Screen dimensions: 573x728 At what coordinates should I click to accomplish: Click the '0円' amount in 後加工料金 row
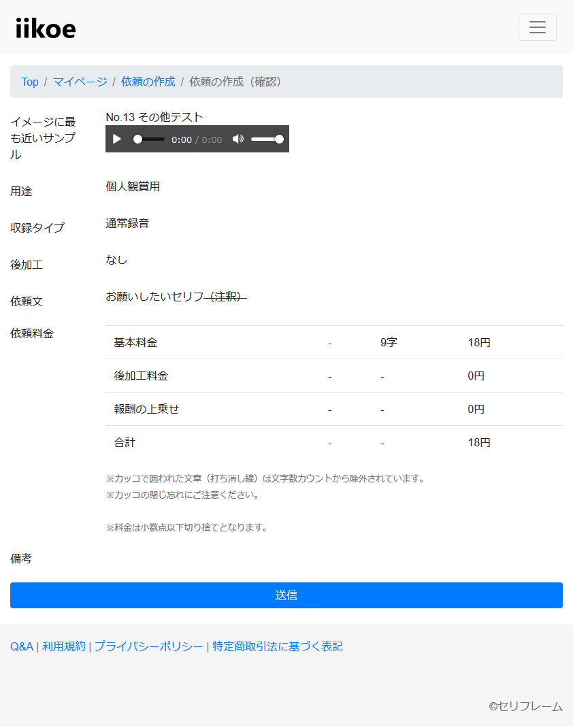click(x=476, y=376)
